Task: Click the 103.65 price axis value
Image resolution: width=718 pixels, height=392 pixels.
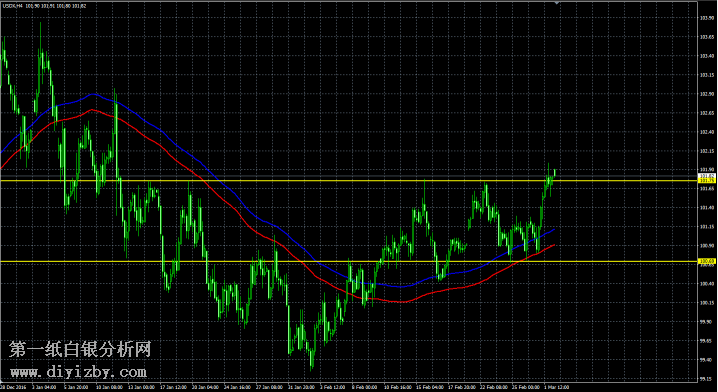Action: tap(707, 37)
